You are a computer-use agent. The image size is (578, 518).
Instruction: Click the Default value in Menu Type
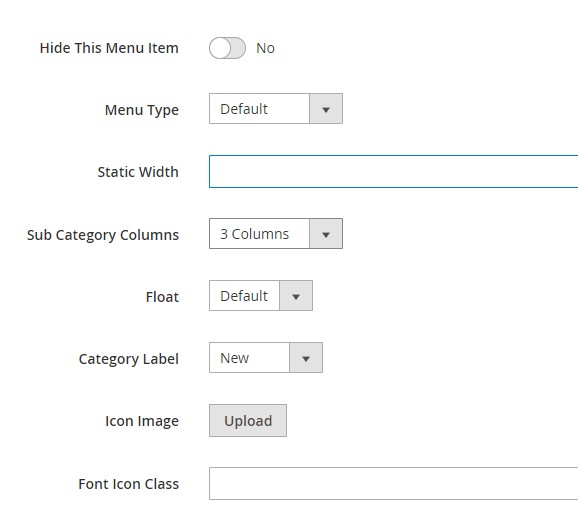(244, 109)
